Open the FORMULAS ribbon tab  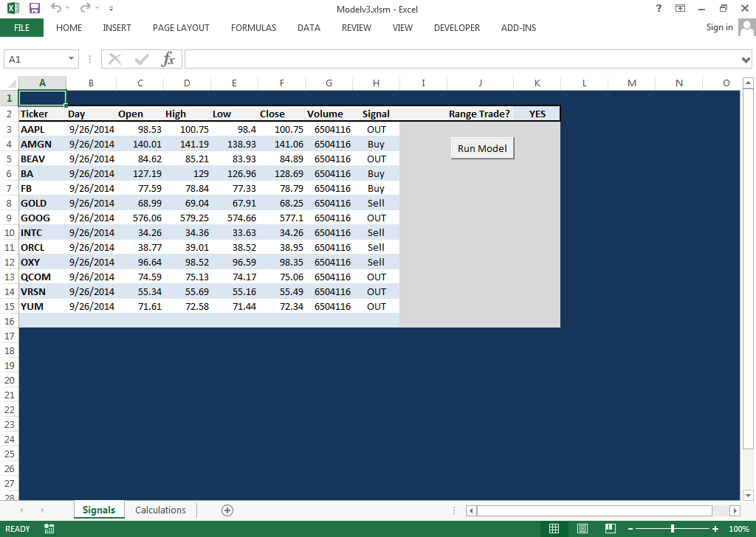click(x=253, y=28)
